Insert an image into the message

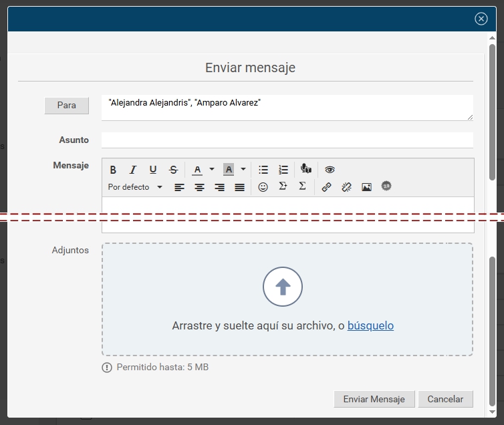366,187
